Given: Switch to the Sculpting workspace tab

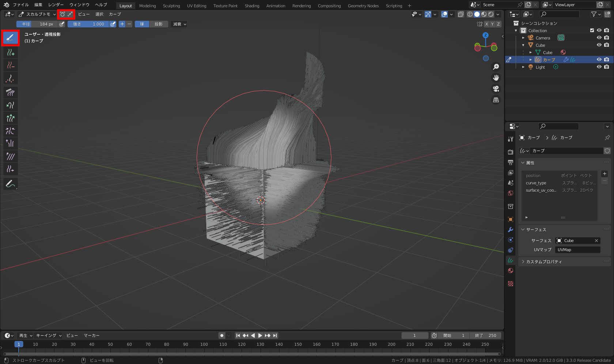Looking at the screenshot, I should click(x=171, y=6).
